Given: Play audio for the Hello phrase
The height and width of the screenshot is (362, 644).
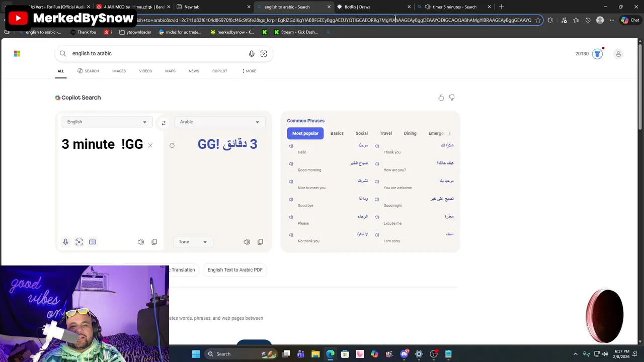Looking at the screenshot, I should 291,146.
